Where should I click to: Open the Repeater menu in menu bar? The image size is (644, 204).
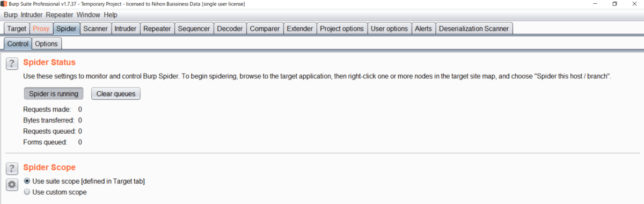60,15
